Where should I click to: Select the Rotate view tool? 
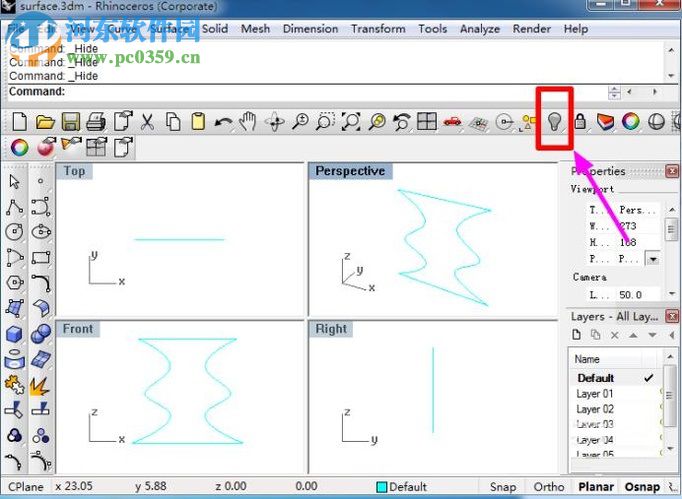274,122
